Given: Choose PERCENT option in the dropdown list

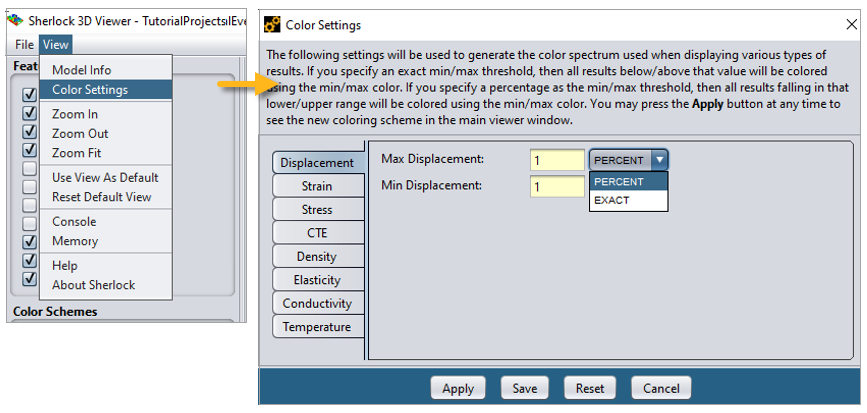Looking at the screenshot, I should click(x=618, y=182).
